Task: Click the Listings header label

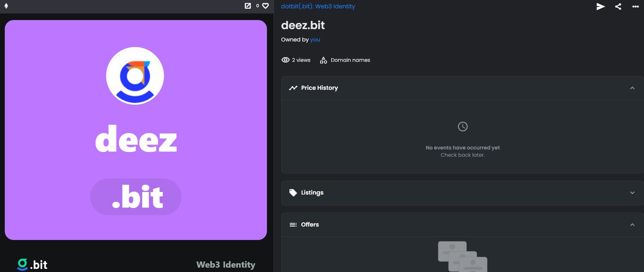Action: click(312, 193)
